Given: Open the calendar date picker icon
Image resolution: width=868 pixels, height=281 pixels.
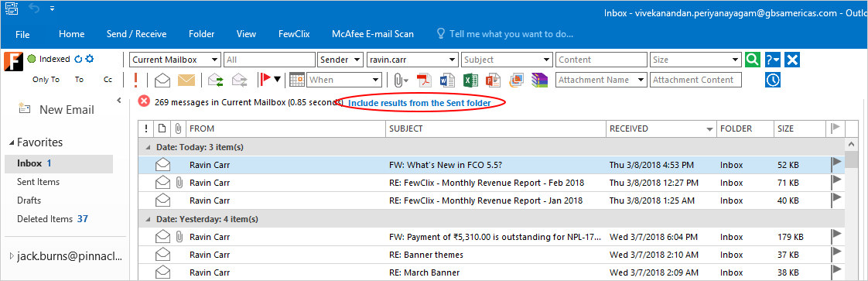Looking at the screenshot, I should (297, 80).
